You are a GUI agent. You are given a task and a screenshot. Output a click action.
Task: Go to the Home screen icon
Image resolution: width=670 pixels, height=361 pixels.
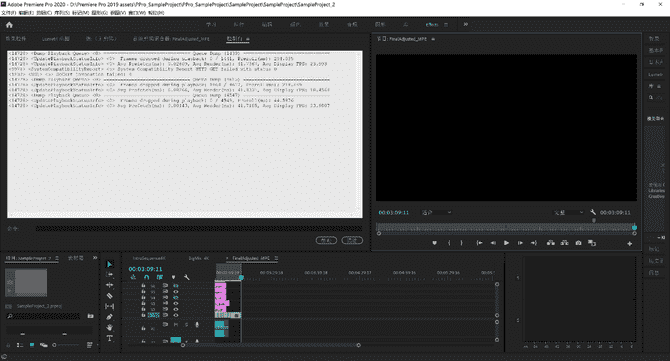pyautogui.click(x=9, y=25)
